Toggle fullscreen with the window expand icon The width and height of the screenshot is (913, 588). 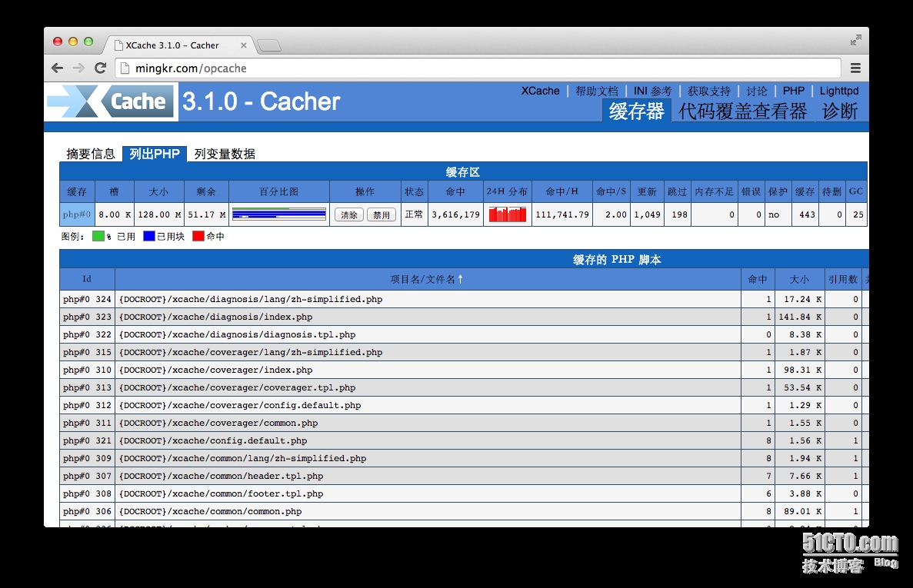tap(855, 40)
